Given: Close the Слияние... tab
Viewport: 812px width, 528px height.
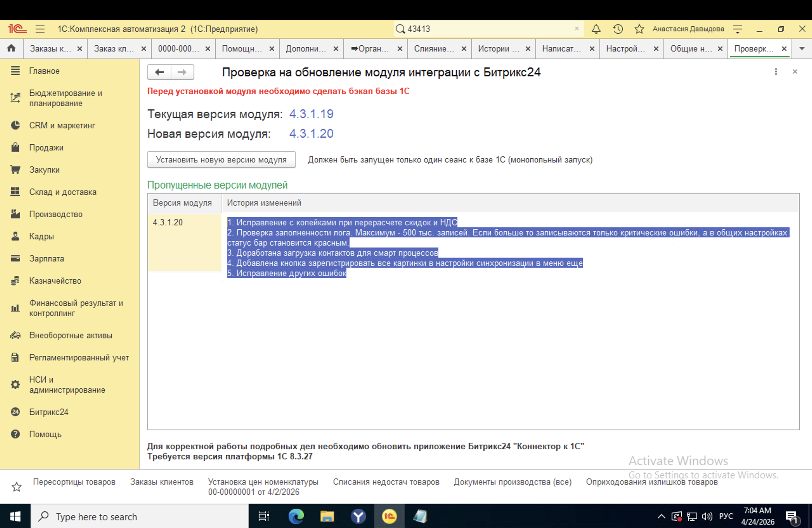Looking at the screenshot, I should coord(464,49).
